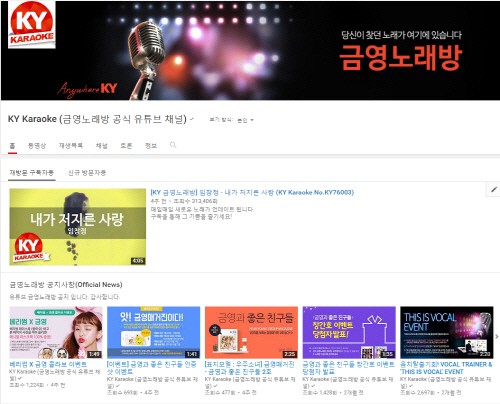500x404 pixels.
Task: Play the 내가 저지른 사랑 featured video thumbnail
Action: [x=77, y=227]
